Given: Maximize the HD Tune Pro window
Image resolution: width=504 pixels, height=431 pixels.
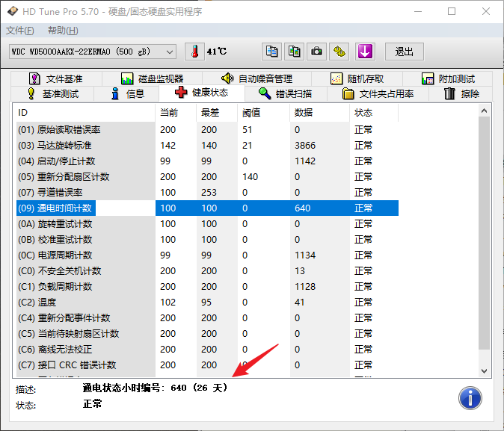Looking at the screenshot, I should 452,11.
